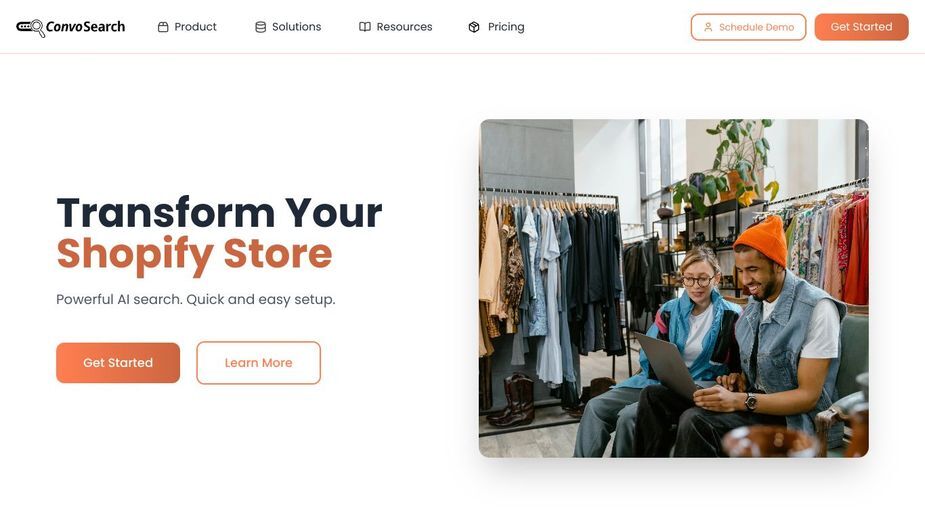Open the Product menu
The width and height of the screenshot is (925, 520).
coord(187,27)
